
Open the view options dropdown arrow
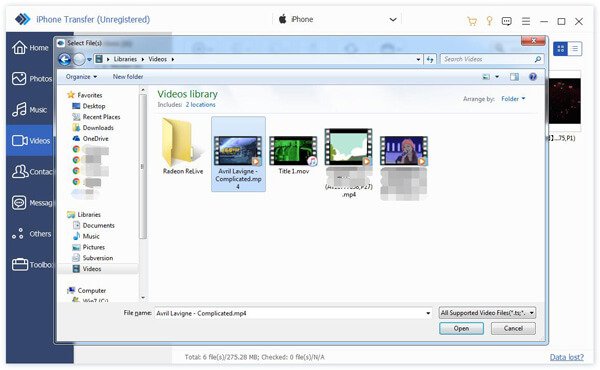[497, 77]
